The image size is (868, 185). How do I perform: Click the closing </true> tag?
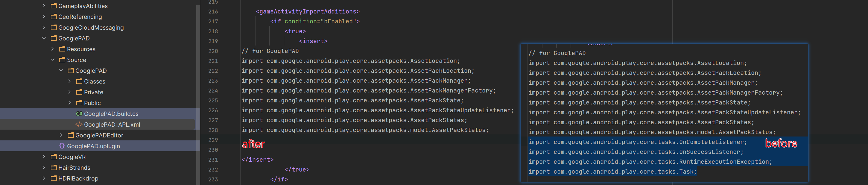click(x=297, y=169)
